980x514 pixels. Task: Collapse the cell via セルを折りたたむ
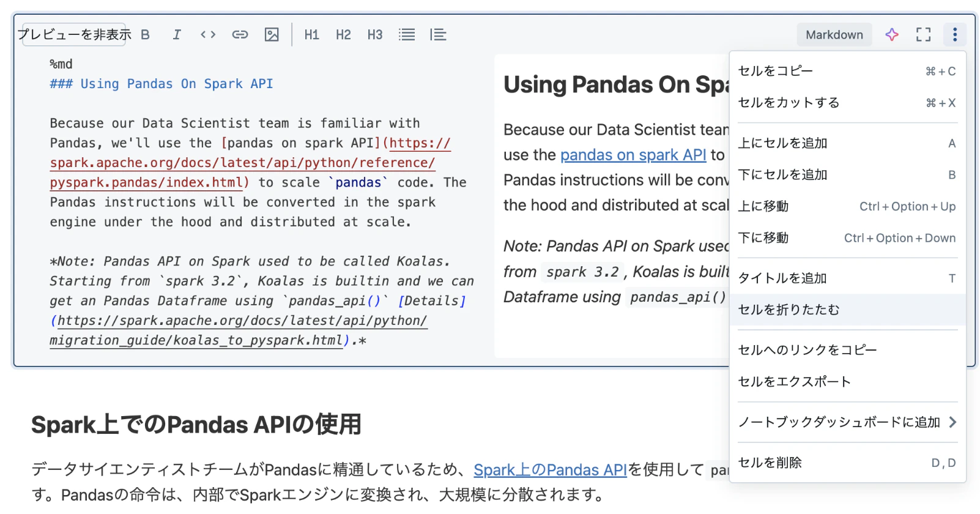pyautogui.click(x=847, y=310)
